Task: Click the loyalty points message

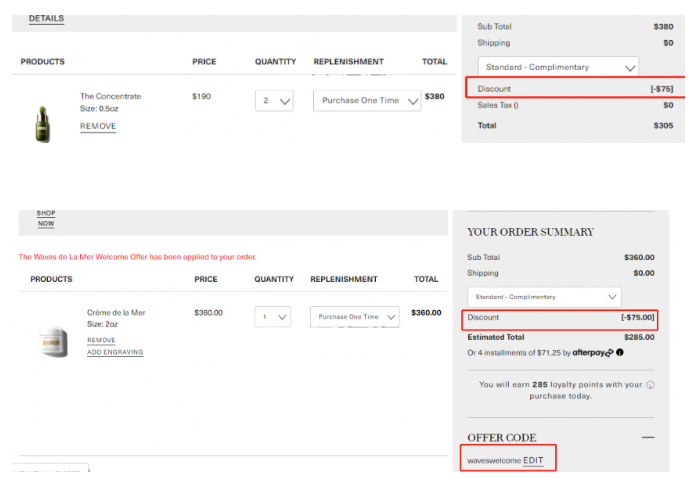Action: pyautogui.click(x=560, y=390)
